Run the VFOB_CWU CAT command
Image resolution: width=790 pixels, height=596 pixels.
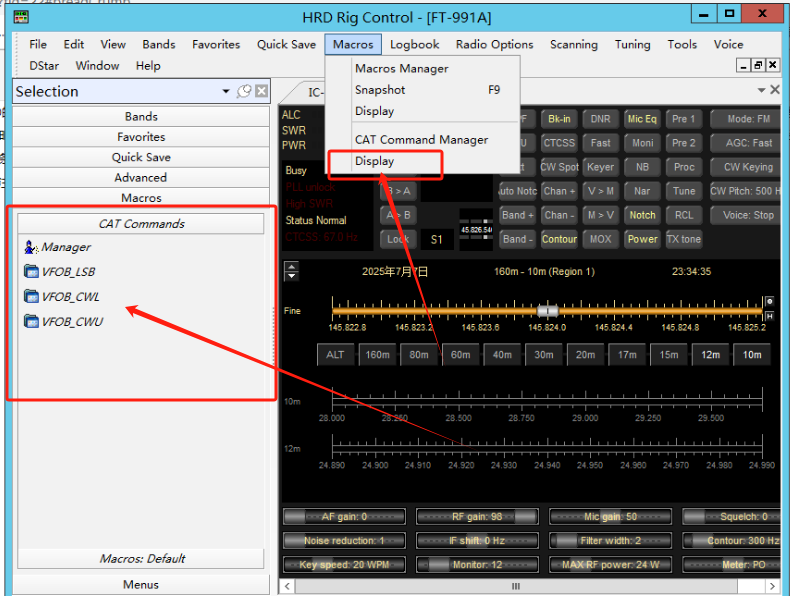(63, 321)
